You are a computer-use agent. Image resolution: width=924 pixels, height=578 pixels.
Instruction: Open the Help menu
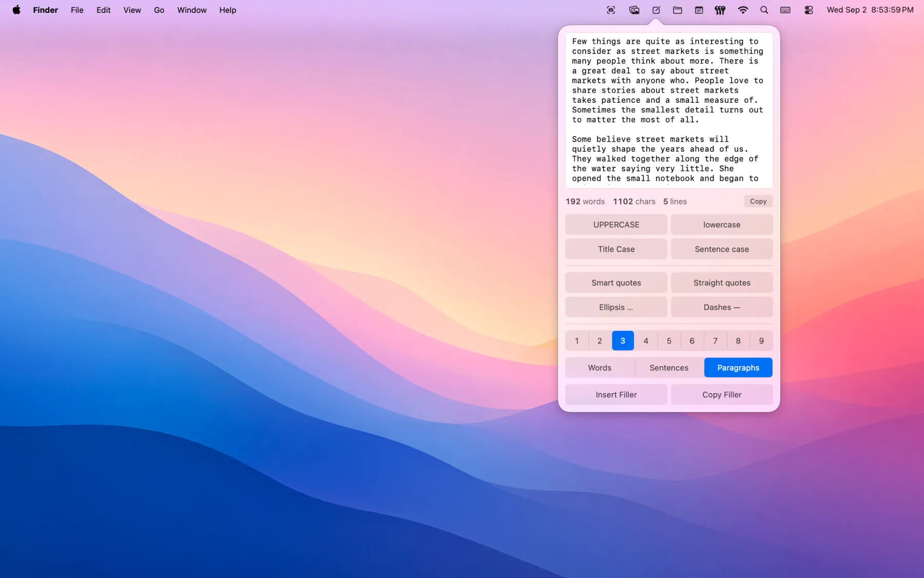tap(227, 10)
